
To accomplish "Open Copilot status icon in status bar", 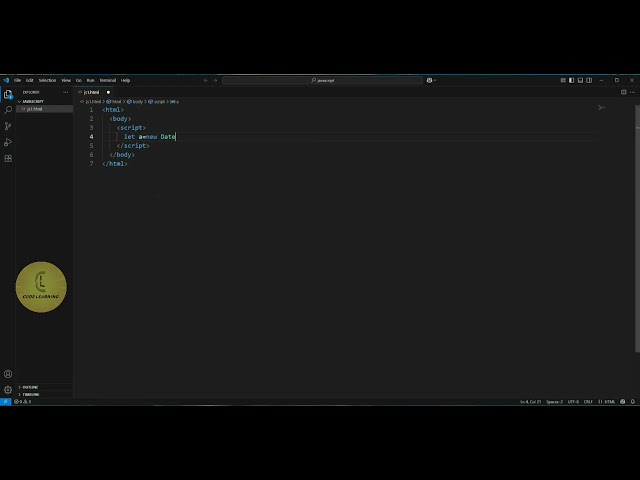I will tap(622, 402).
